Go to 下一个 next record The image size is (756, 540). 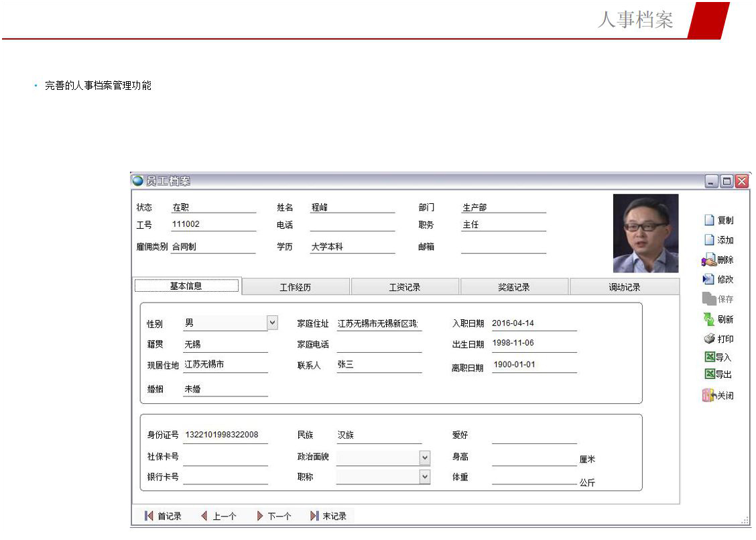(x=273, y=516)
